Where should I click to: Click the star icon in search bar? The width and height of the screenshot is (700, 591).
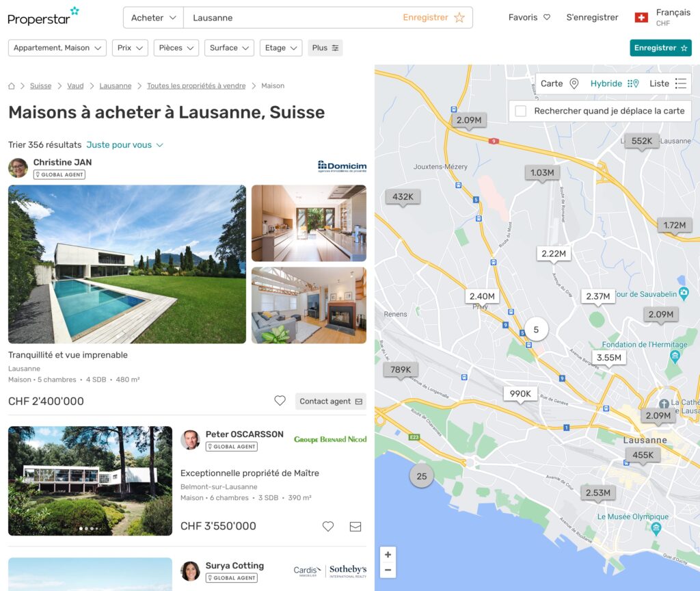click(459, 17)
